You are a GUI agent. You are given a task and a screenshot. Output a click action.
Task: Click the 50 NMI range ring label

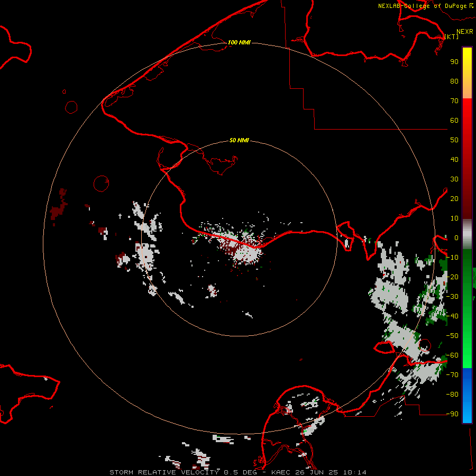[239, 140]
